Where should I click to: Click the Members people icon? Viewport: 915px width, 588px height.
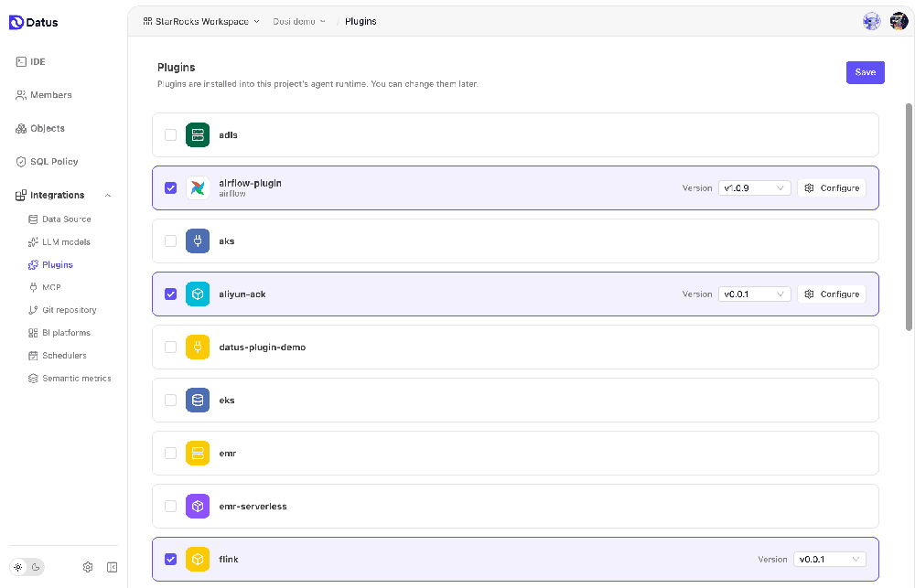click(x=21, y=95)
